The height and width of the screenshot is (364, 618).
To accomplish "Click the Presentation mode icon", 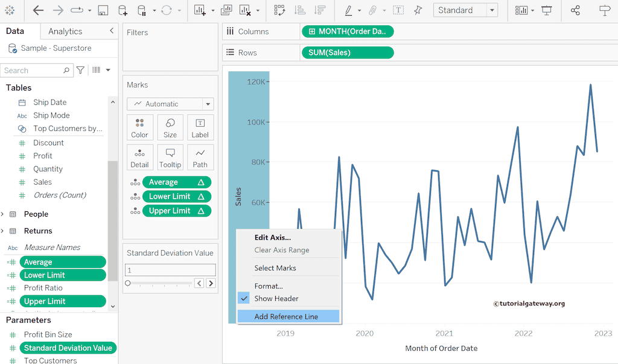I will pyautogui.click(x=547, y=10).
